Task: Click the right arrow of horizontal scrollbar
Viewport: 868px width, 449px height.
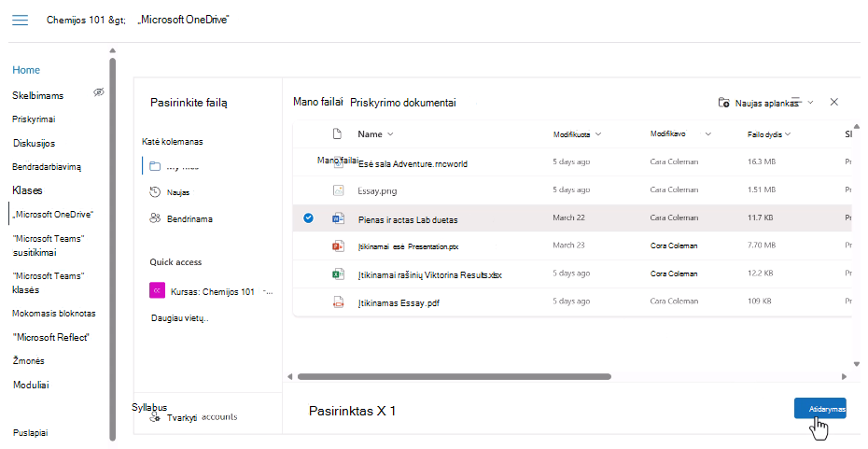Action: (844, 376)
